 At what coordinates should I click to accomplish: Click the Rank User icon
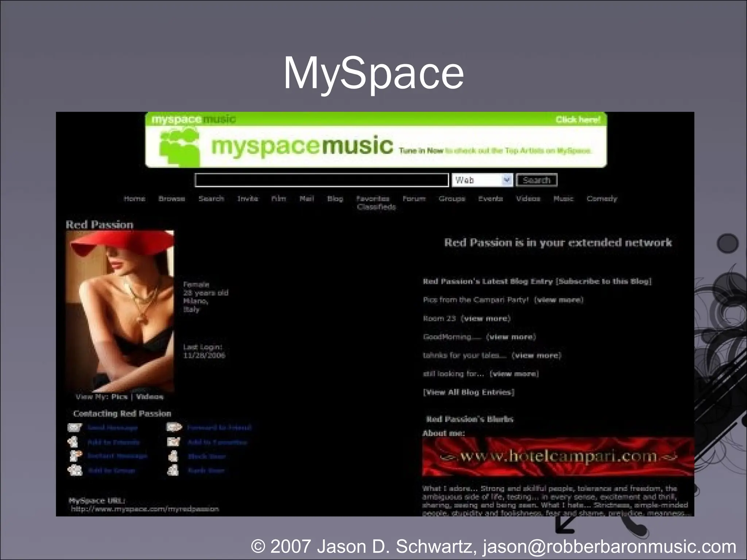[x=173, y=470]
